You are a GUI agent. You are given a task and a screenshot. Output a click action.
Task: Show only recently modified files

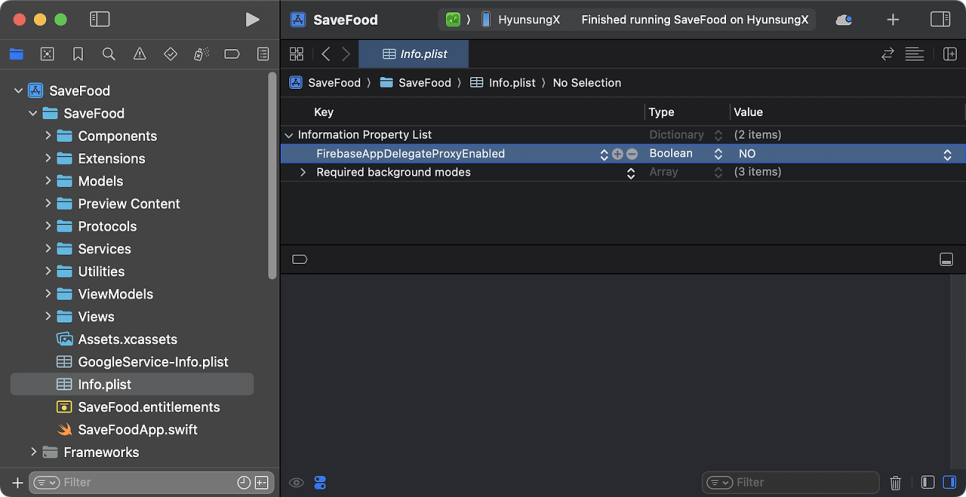click(x=244, y=483)
